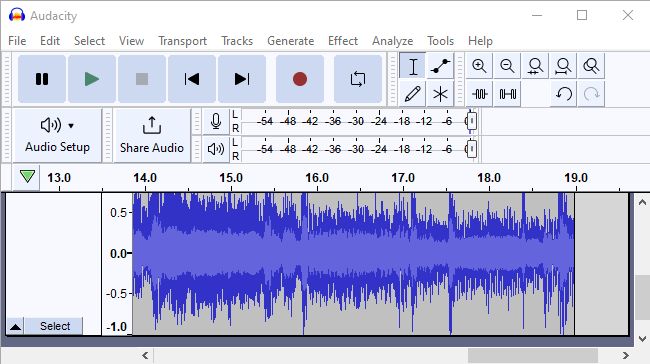Open the Select menu
The height and width of the screenshot is (364, 650).
(89, 41)
